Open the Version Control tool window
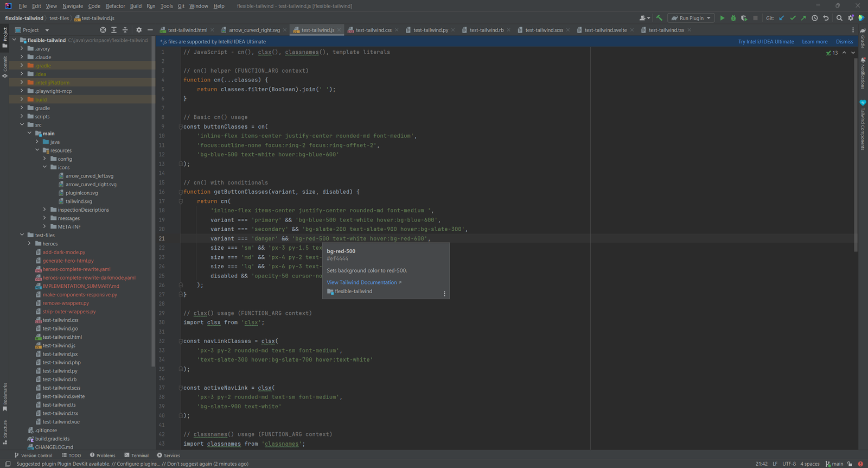The width and height of the screenshot is (868, 468). click(33, 456)
